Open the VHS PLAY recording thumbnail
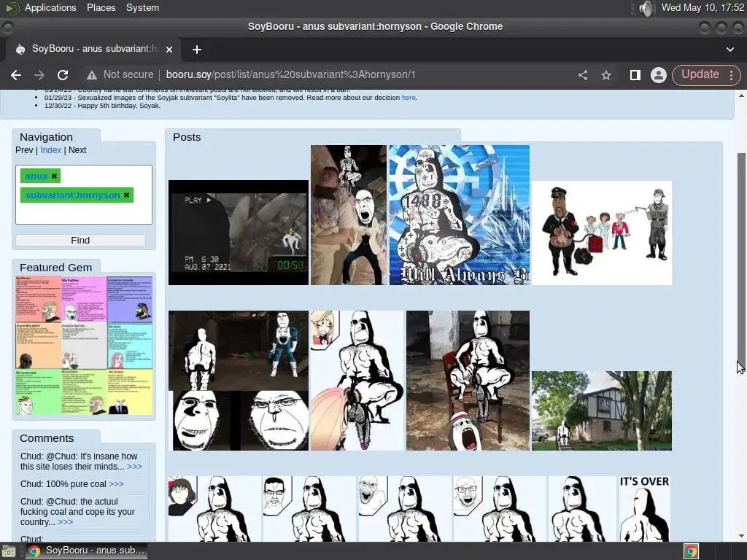Screen dimensions: 747x560 (x=239, y=233)
